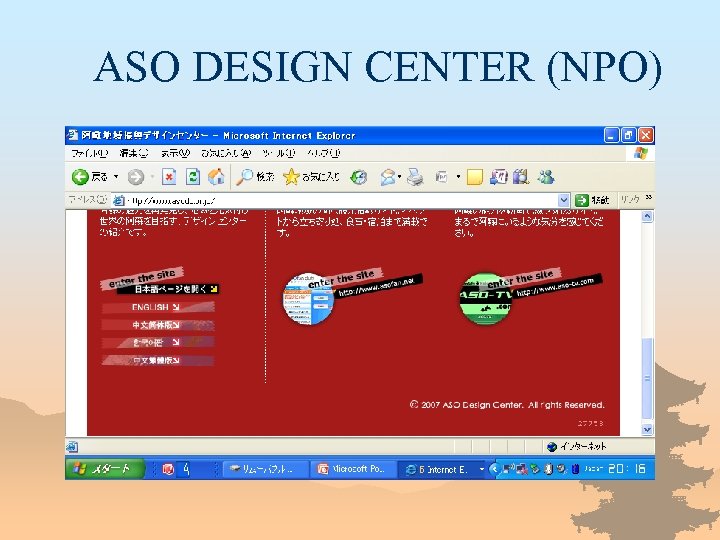
Task: Open the Simplified Chinese (中文简体版) link
Action: [158, 325]
